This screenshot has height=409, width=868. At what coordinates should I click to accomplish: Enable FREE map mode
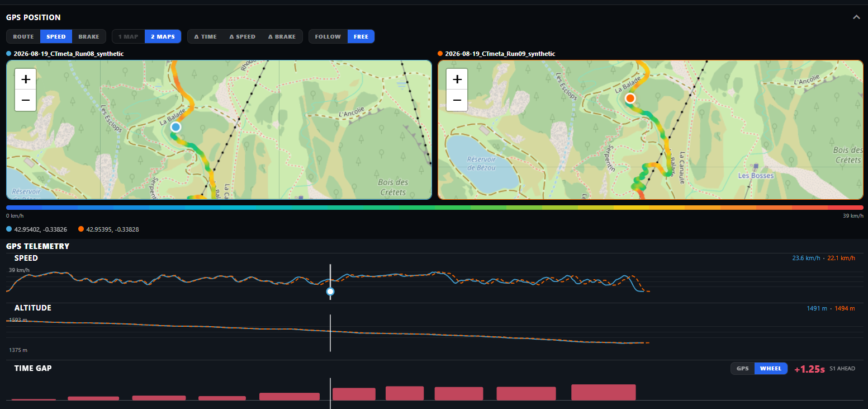pos(361,36)
